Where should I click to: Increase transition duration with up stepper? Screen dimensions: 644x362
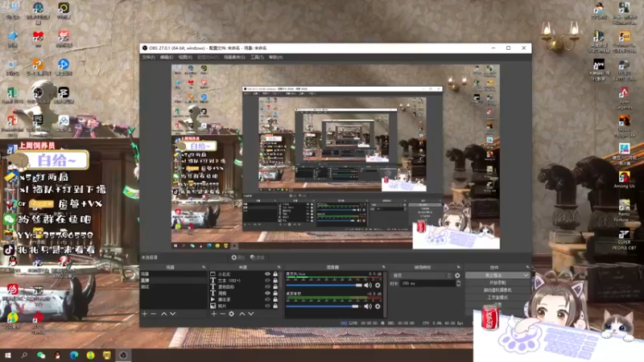458,282
